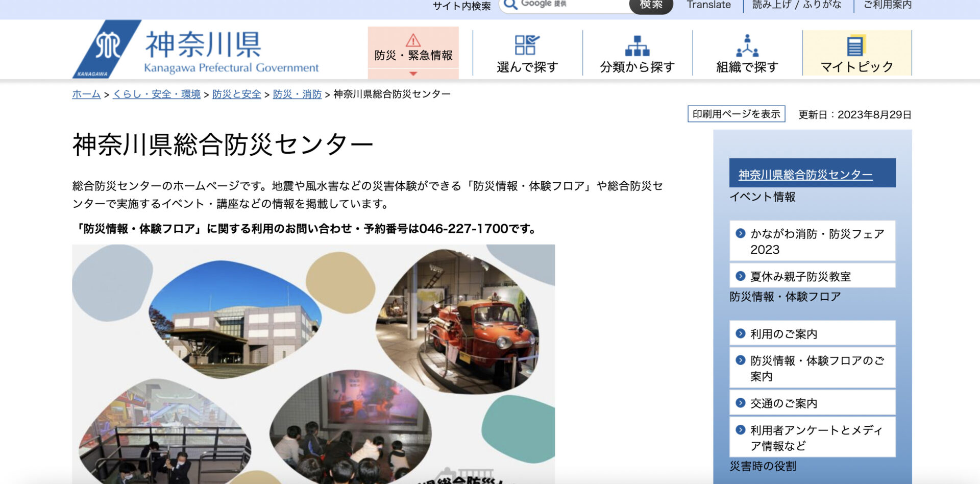
Task: Go to ホーム breadcrumb link
Action: point(86,94)
